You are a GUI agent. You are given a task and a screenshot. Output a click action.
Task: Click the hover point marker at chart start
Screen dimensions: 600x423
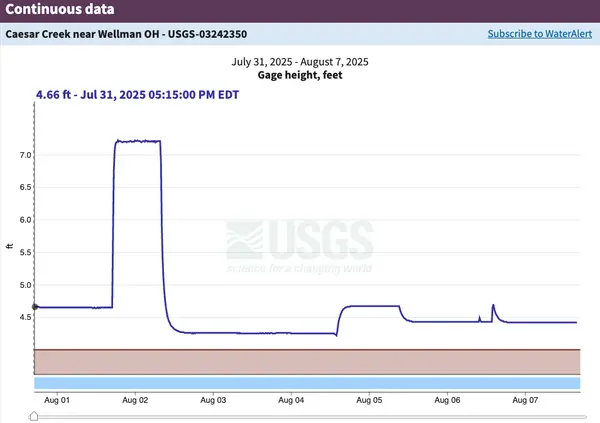click(x=35, y=307)
